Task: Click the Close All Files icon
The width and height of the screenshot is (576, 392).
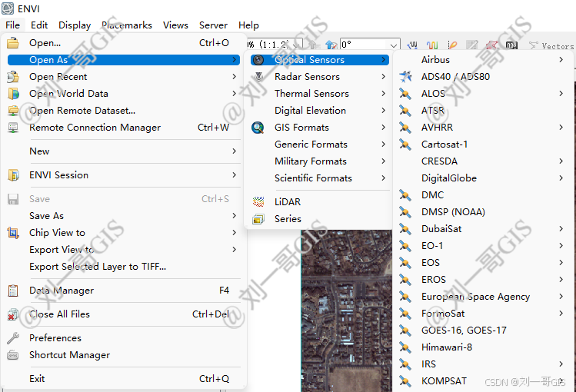Action: (x=13, y=314)
